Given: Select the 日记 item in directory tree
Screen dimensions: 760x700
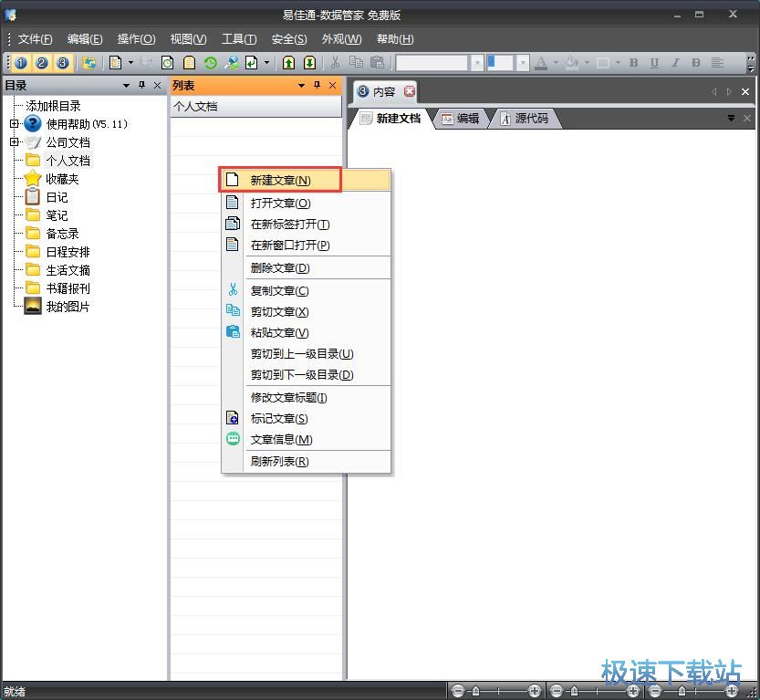Looking at the screenshot, I should coord(57,197).
